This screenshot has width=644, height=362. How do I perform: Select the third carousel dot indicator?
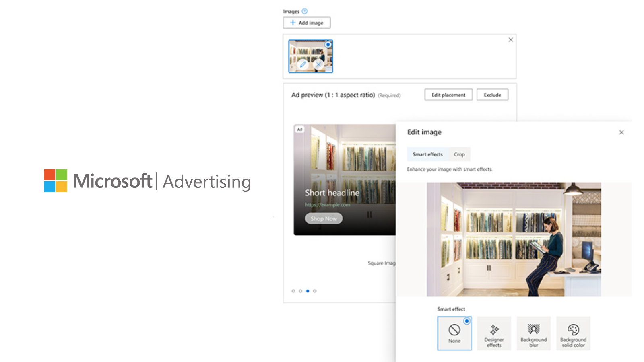(x=308, y=291)
